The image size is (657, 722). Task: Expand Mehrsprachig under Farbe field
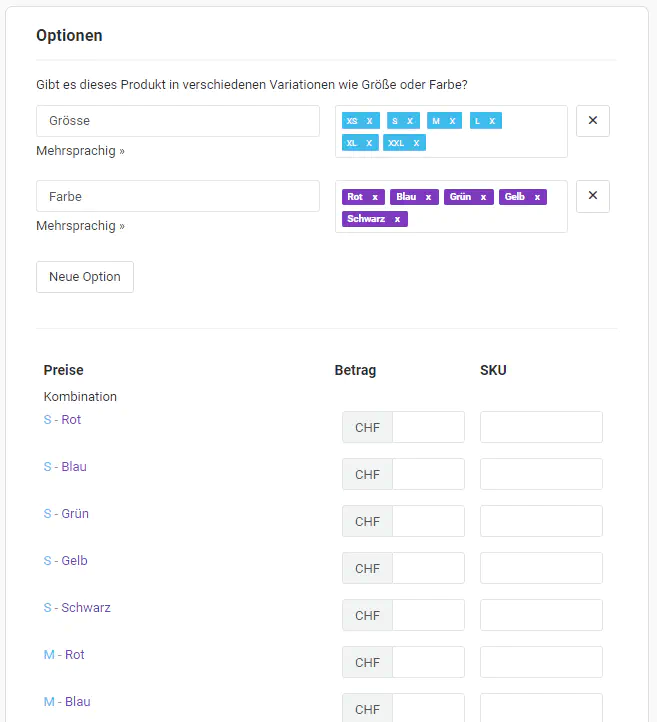[80, 226]
